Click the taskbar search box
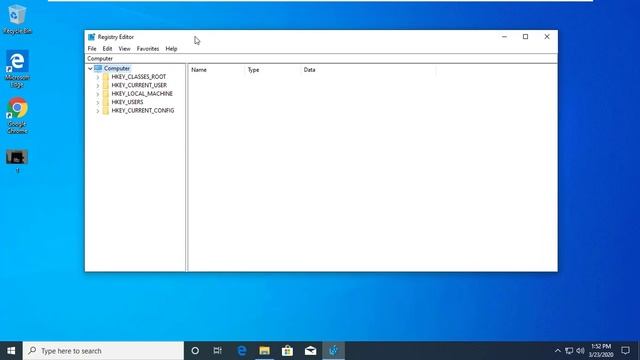Image resolution: width=640 pixels, height=360 pixels. click(x=103, y=351)
